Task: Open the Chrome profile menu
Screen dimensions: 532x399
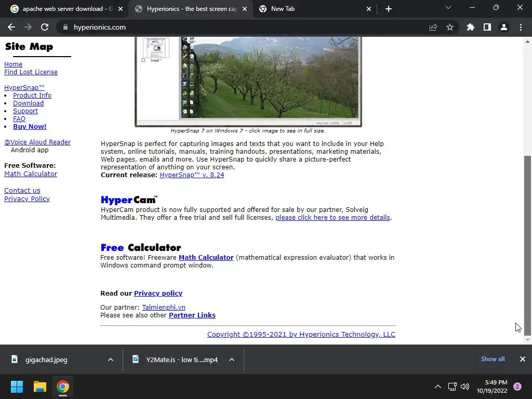Action: click(504, 27)
